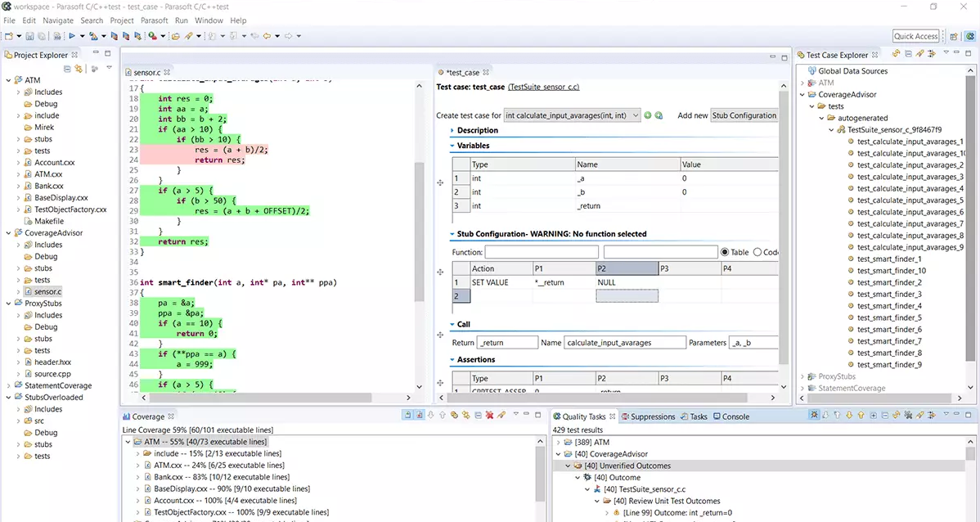Switch to the Tasks tab
The image size is (980, 522).
694,416
